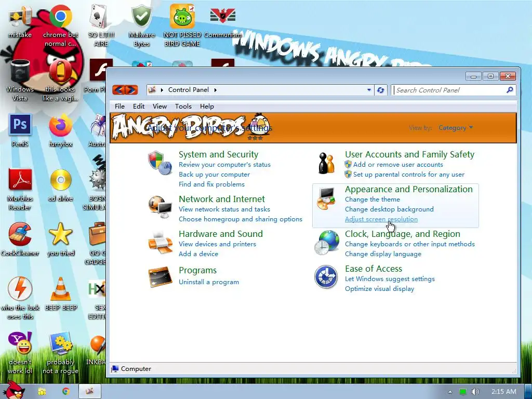Click the taskbar clock showing 2:15 AM
Viewport: 532px width, 399px height.
pos(503,392)
